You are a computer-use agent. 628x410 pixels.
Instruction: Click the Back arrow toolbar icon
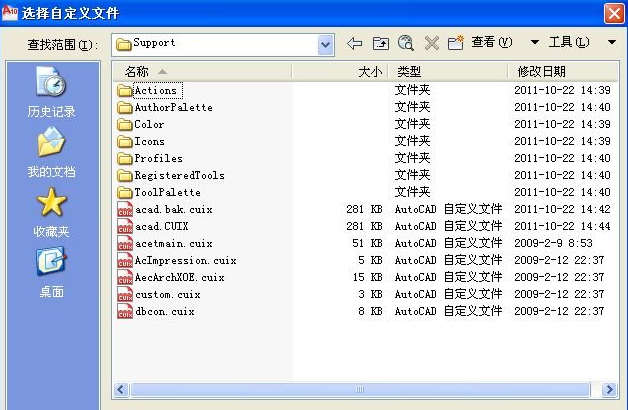pyautogui.click(x=354, y=43)
